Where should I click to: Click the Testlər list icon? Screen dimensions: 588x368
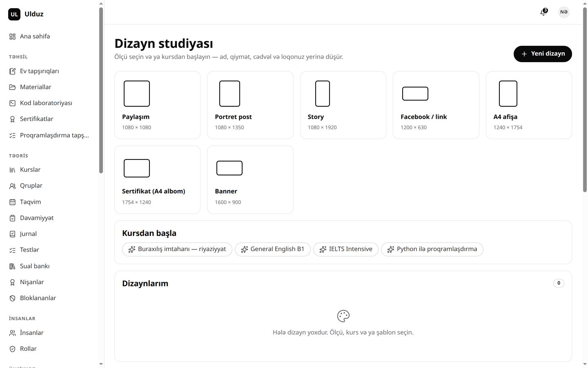click(12, 250)
